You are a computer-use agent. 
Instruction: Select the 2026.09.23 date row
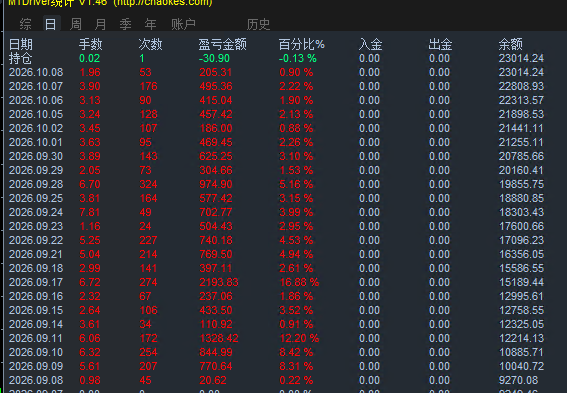[36, 226]
